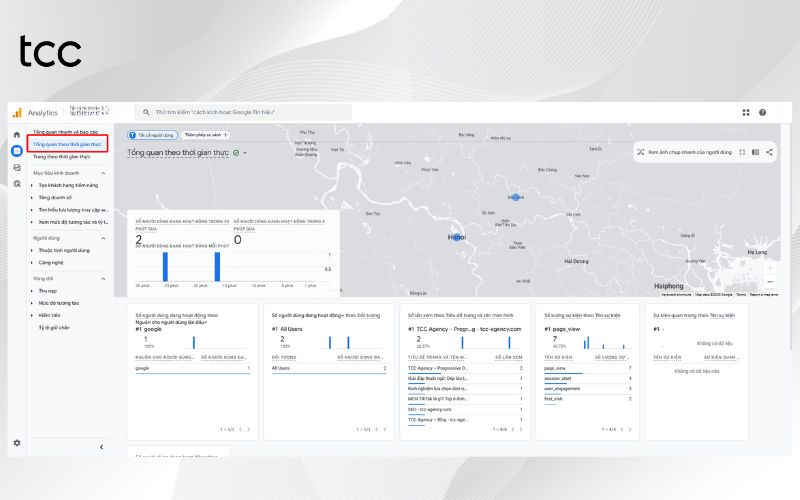Go to previous page in page title card

(x=513, y=430)
